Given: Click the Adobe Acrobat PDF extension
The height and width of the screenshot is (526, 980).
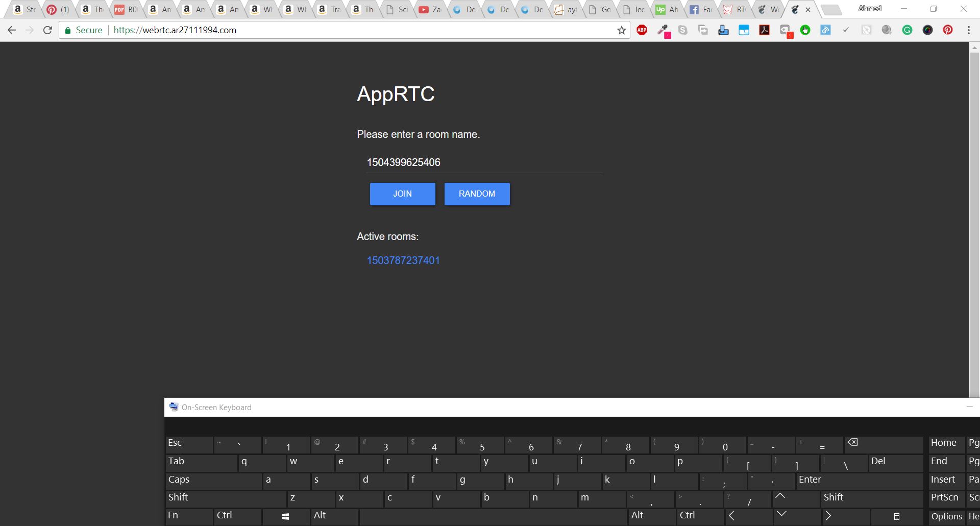Looking at the screenshot, I should pyautogui.click(x=765, y=30).
